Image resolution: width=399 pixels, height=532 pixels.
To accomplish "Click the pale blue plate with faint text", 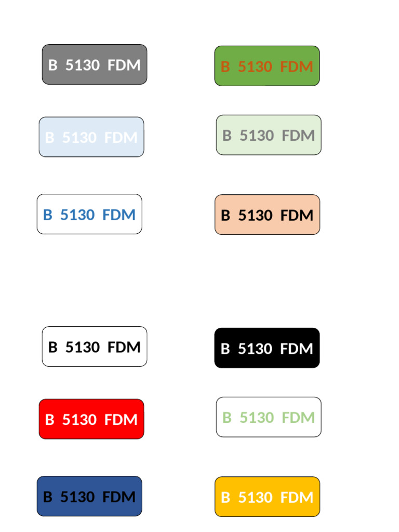I will point(91,137).
